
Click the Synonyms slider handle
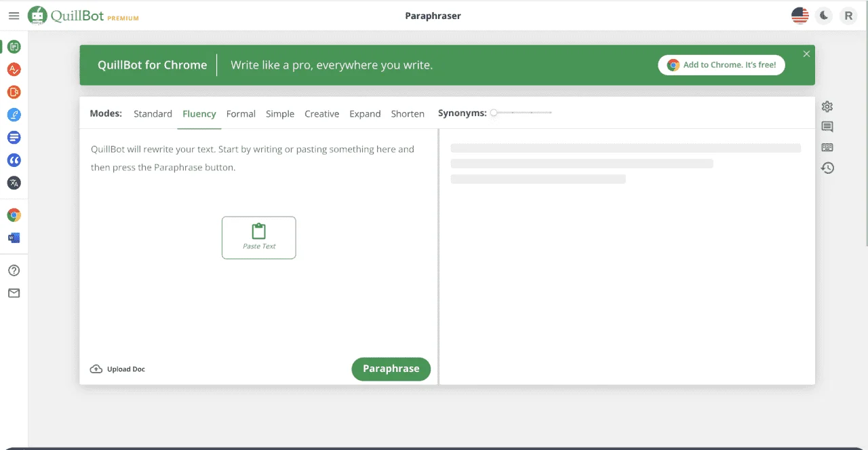(494, 113)
